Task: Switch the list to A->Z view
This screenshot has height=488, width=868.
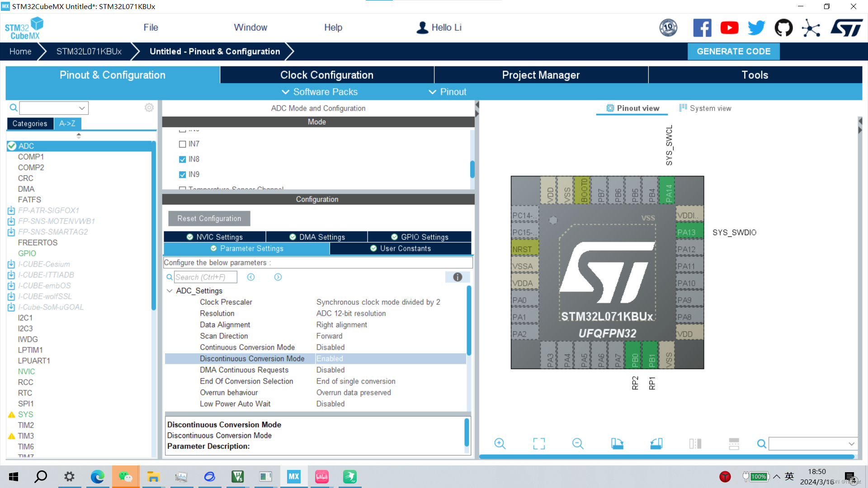Action: point(67,124)
